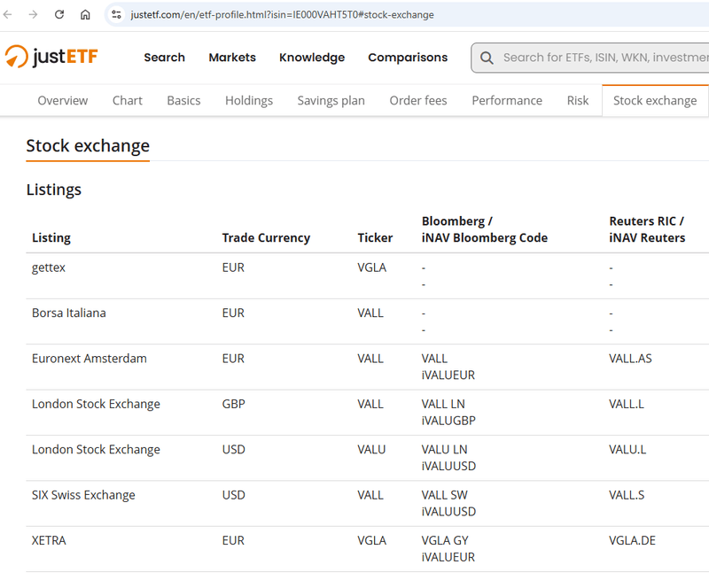
Task: Open the Markets menu
Action: point(232,58)
